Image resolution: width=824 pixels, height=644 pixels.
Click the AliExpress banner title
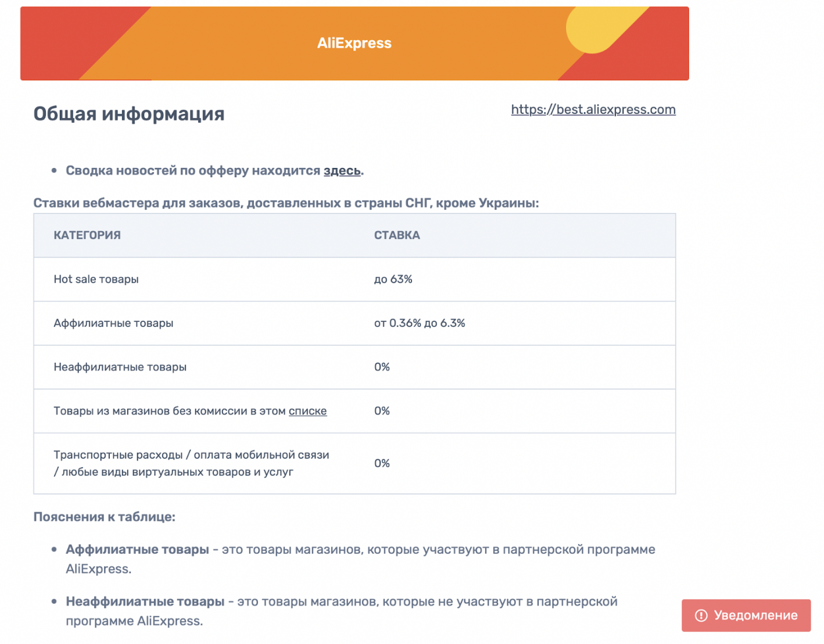(354, 43)
